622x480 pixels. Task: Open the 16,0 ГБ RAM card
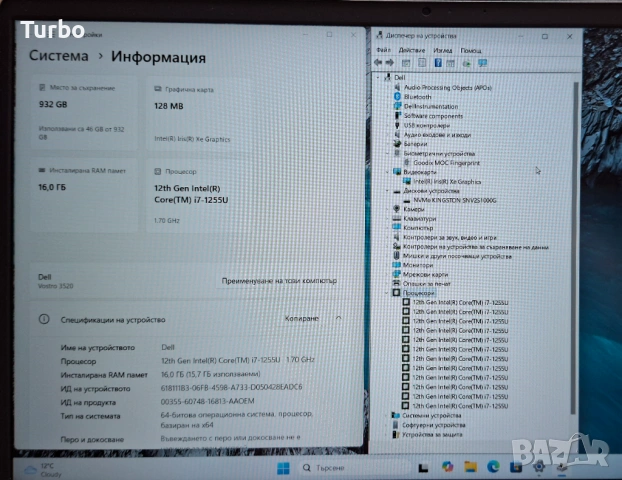[84, 195]
